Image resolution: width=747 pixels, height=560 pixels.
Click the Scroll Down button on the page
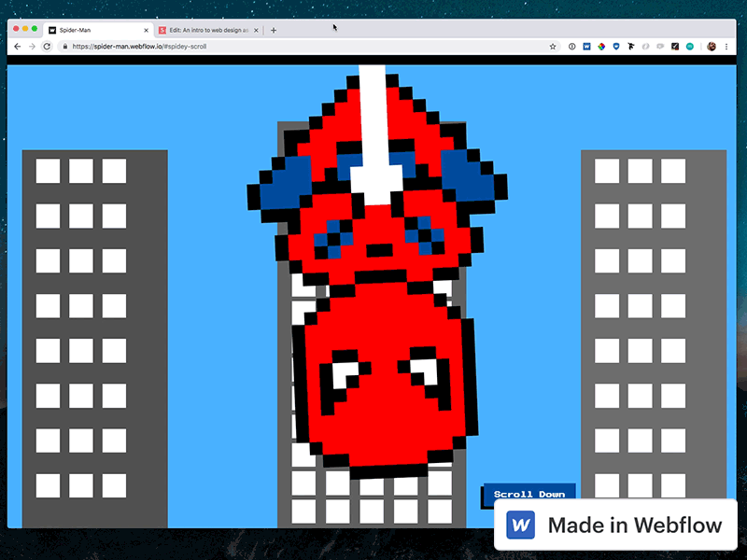[529, 494]
